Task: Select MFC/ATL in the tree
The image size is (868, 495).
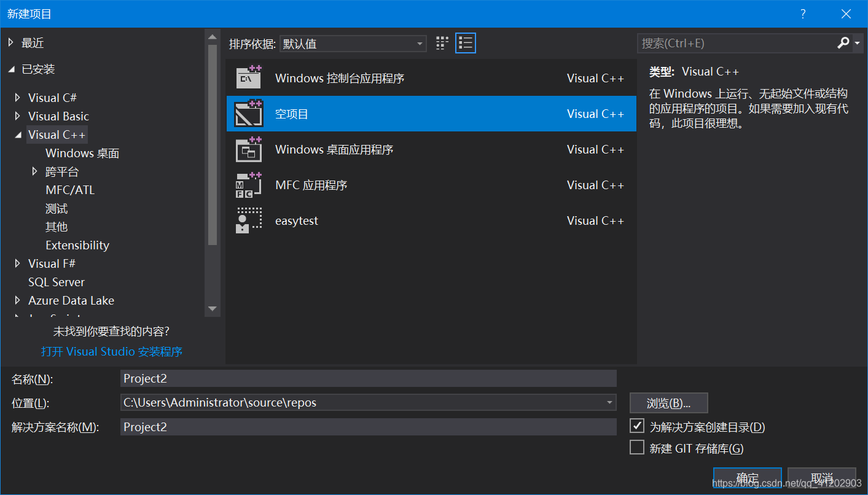Action: tap(70, 190)
